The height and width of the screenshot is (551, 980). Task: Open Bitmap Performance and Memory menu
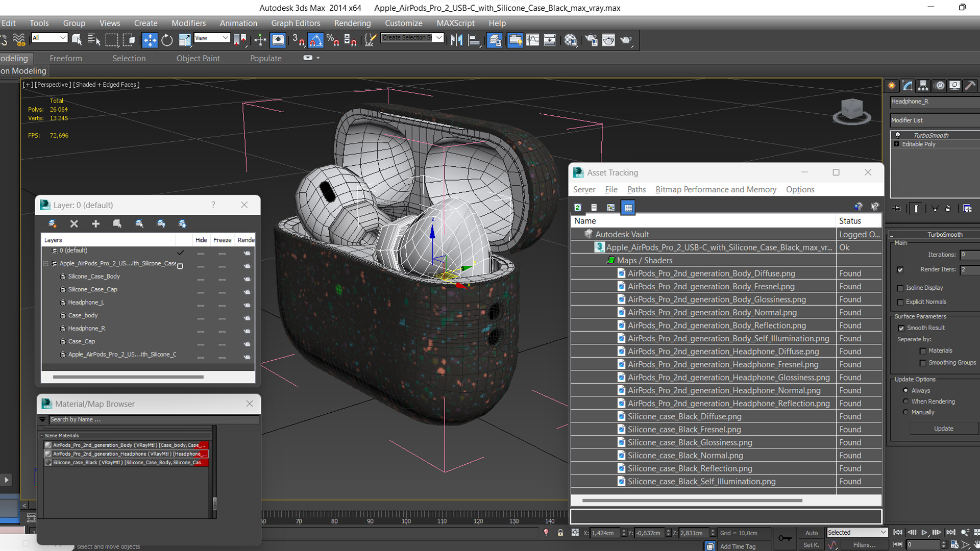point(716,189)
